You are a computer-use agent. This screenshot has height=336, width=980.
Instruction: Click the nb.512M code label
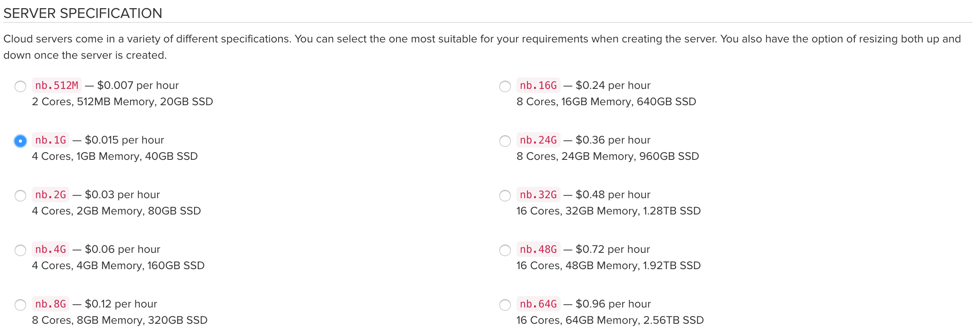coord(57,86)
